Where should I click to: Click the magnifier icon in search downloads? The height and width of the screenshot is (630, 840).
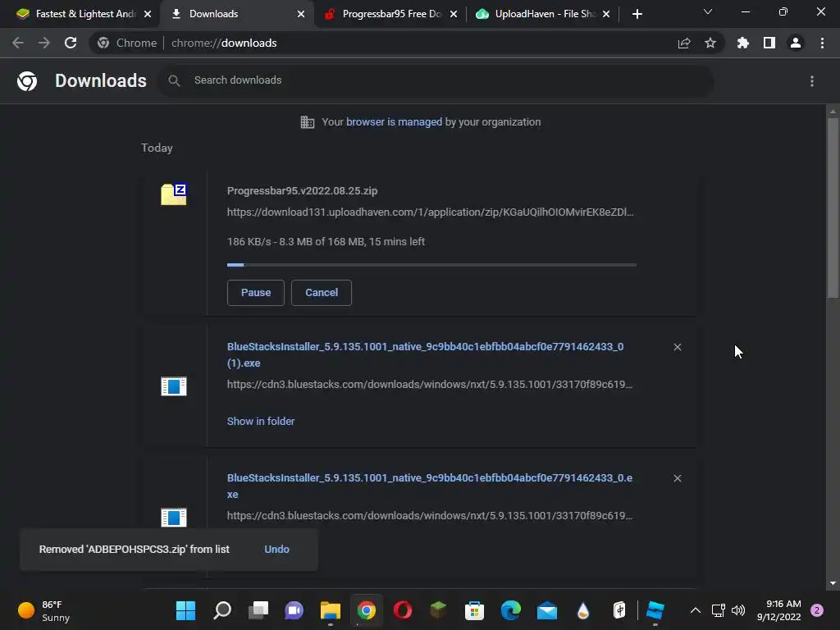[x=174, y=81]
